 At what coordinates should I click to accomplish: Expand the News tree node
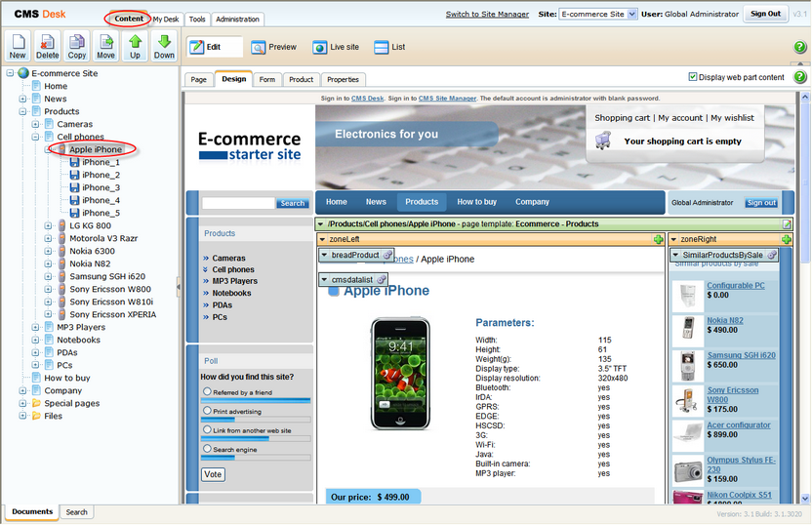[22, 99]
